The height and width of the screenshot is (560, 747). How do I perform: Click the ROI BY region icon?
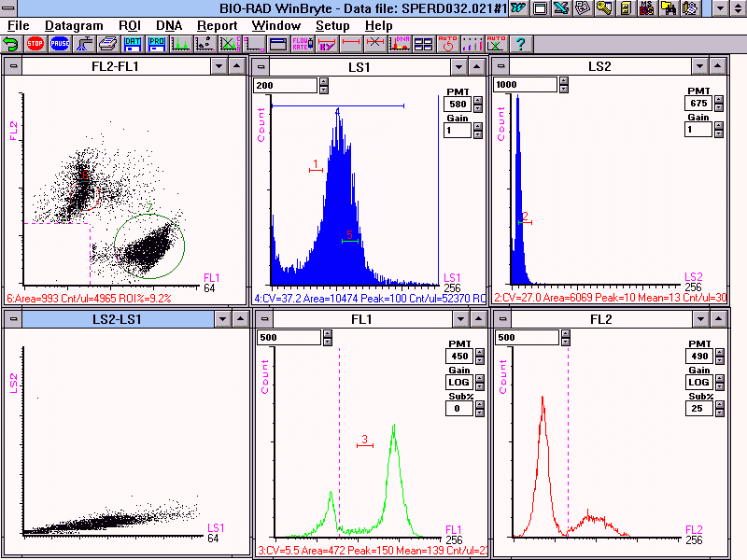(327, 44)
